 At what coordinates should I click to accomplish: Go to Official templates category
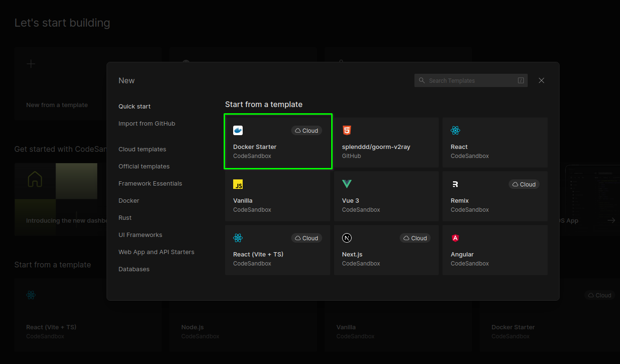144,167
